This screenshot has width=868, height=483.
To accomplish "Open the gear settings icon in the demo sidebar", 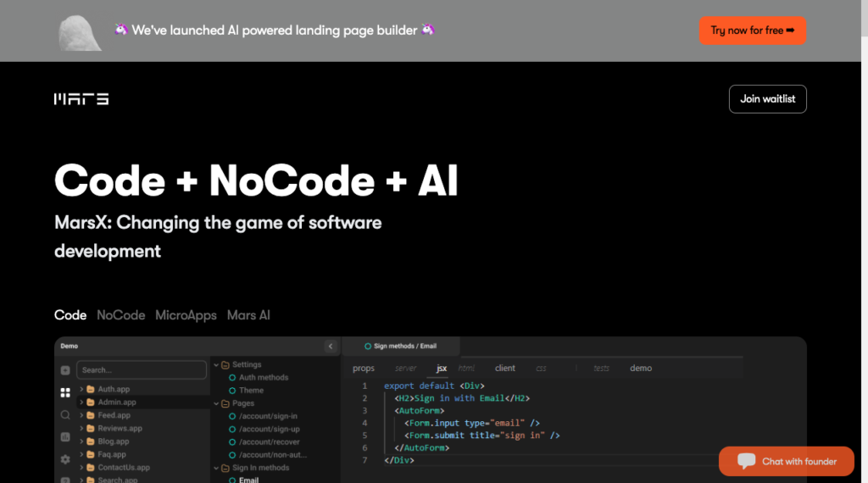I will coord(65,459).
